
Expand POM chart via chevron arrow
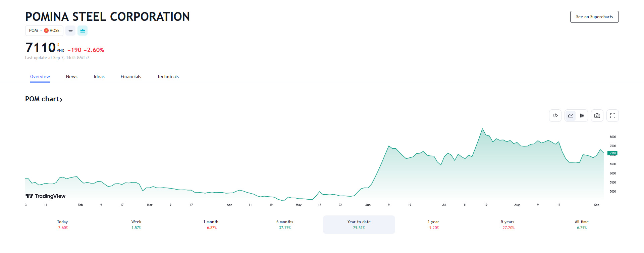61,99
